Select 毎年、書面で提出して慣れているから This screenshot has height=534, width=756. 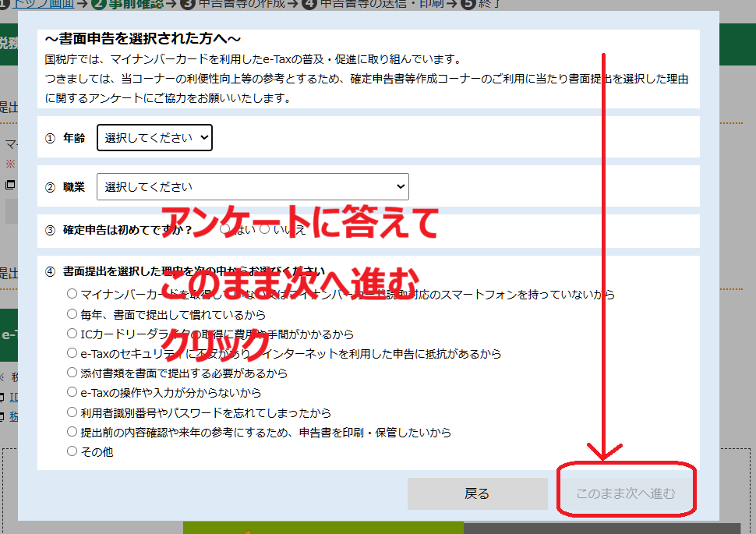72,314
